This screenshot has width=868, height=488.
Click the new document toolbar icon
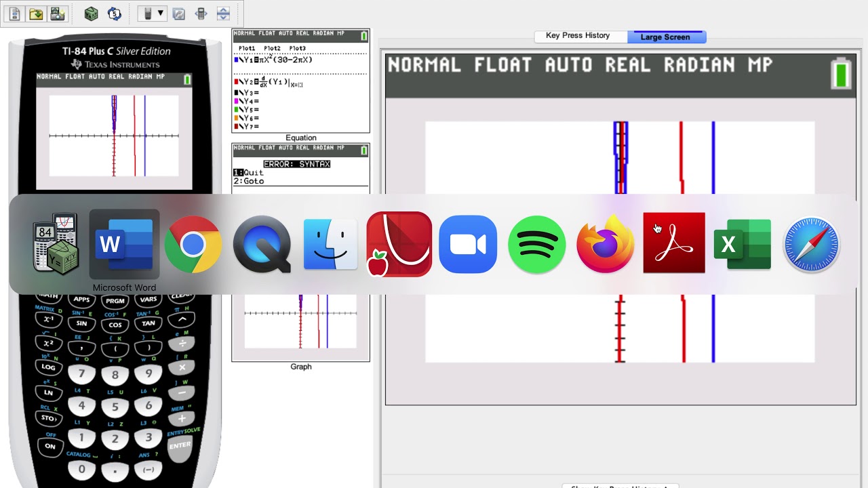coord(15,14)
